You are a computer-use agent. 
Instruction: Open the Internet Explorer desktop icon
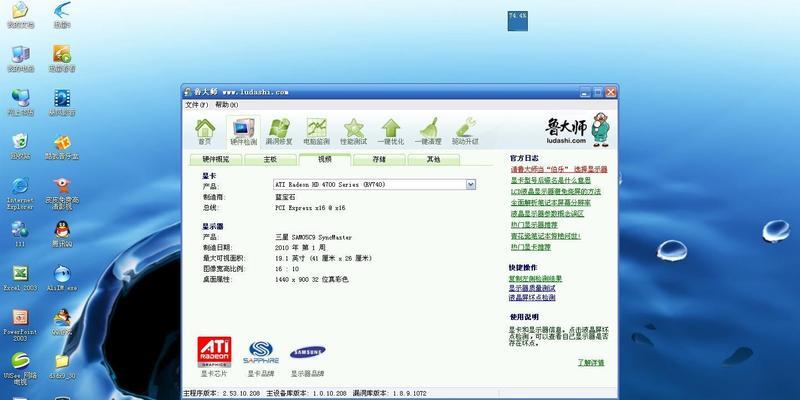click(x=20, y=193)
